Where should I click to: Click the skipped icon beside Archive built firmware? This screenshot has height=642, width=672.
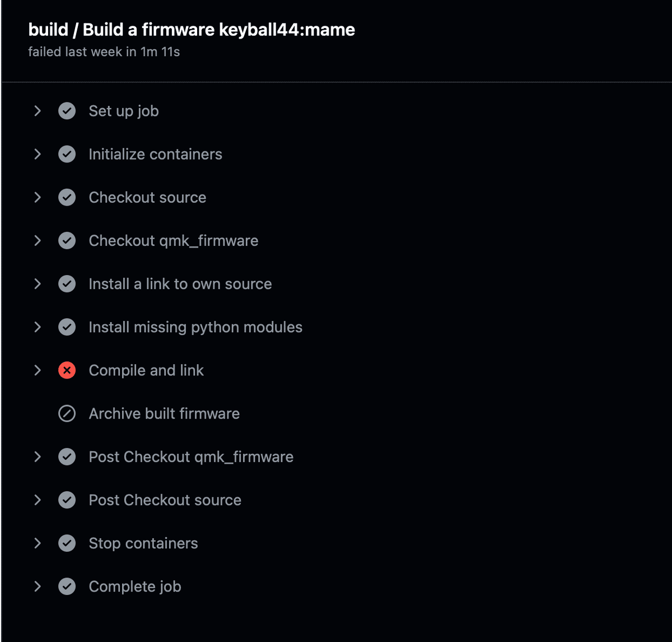(x=67, y=413)
